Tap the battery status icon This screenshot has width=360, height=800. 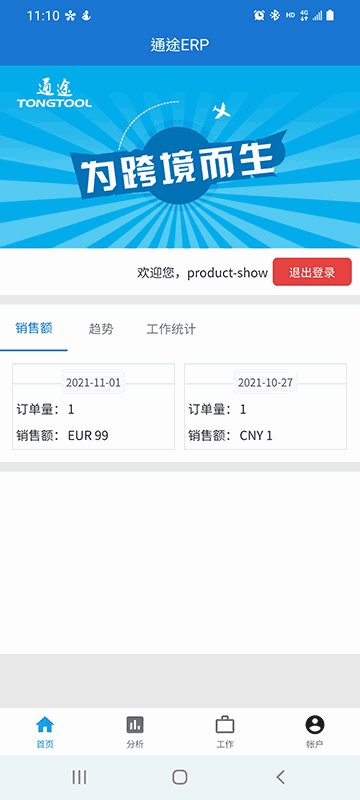coord(330,16)
